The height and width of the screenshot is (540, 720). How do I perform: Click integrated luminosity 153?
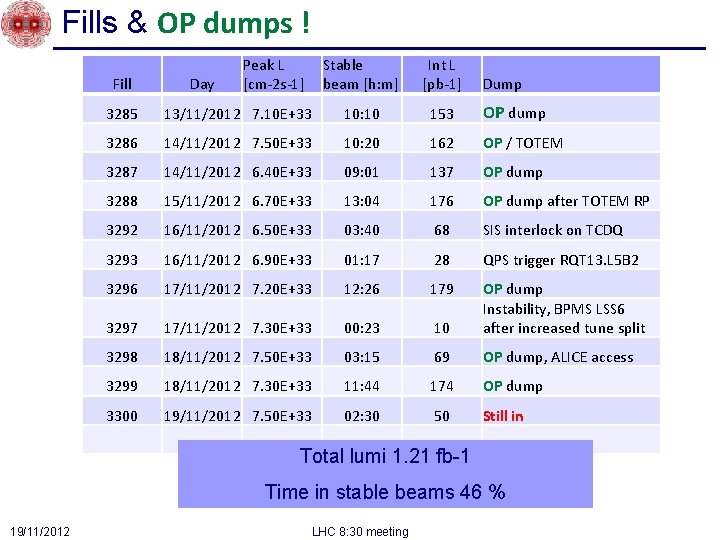click(442, 113)
